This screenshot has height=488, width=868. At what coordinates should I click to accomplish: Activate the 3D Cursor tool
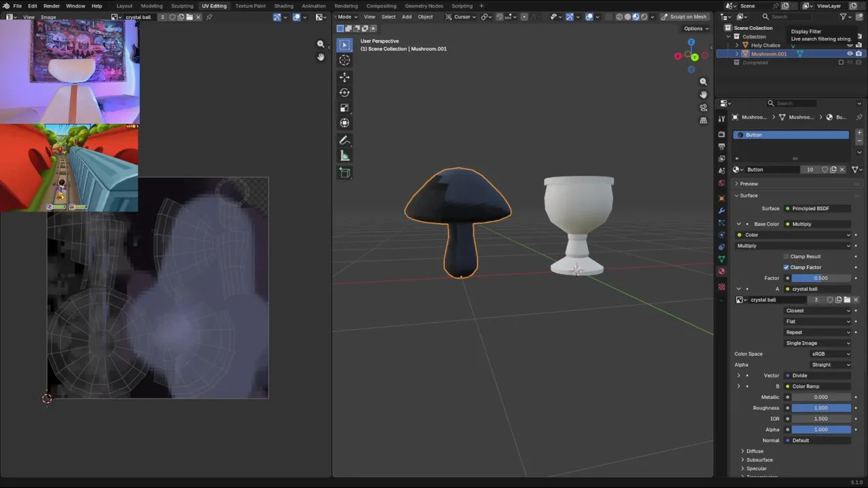[x=344, y=60]
